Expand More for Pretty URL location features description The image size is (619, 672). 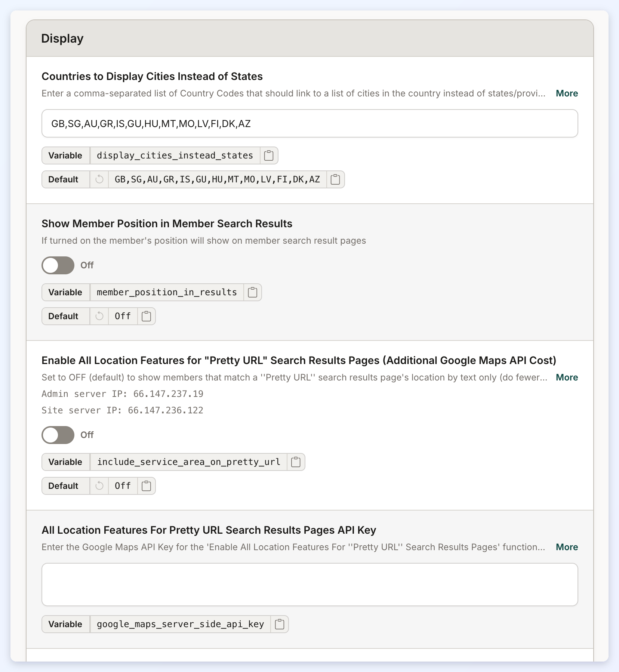point(567,377)
